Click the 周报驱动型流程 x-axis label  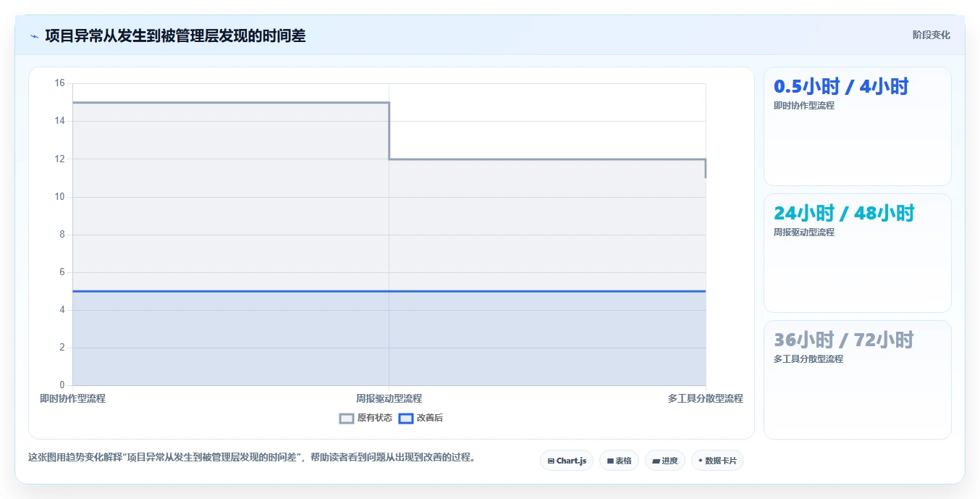[x=389, y=398]
